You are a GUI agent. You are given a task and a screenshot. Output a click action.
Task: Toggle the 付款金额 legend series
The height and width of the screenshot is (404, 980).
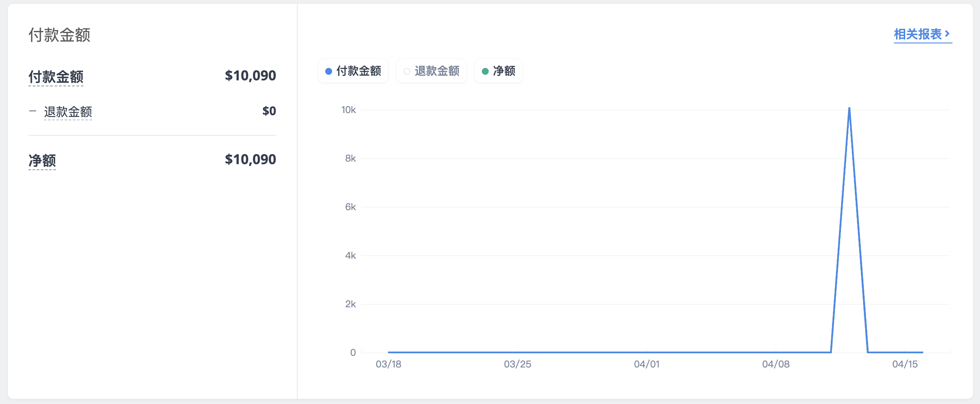click(x=353, y=71)
